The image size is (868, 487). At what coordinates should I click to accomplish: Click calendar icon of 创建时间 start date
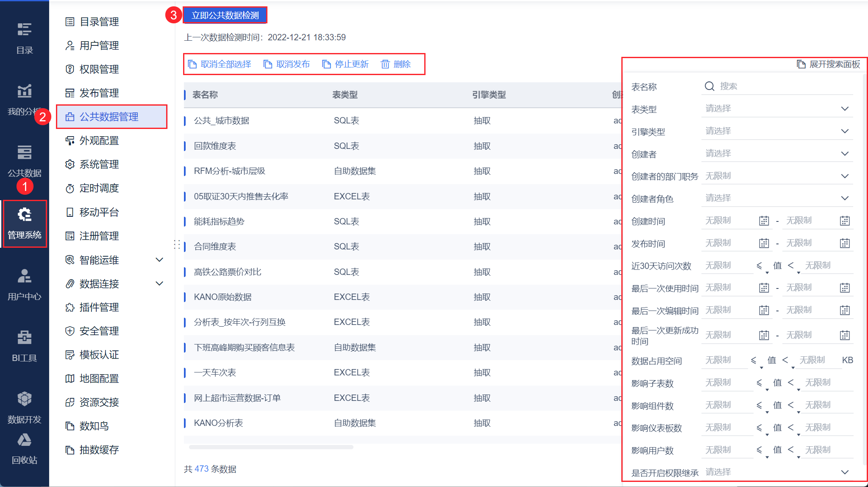pos(764,221)
